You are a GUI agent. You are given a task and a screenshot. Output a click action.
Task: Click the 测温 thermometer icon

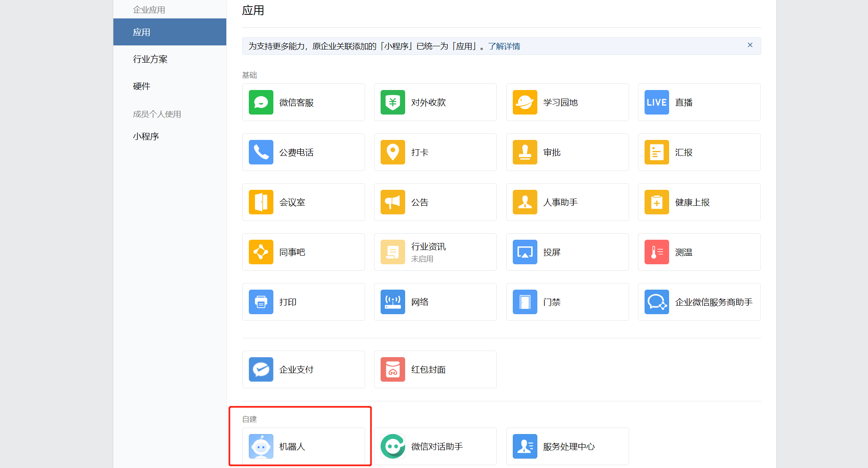point(656,252)
